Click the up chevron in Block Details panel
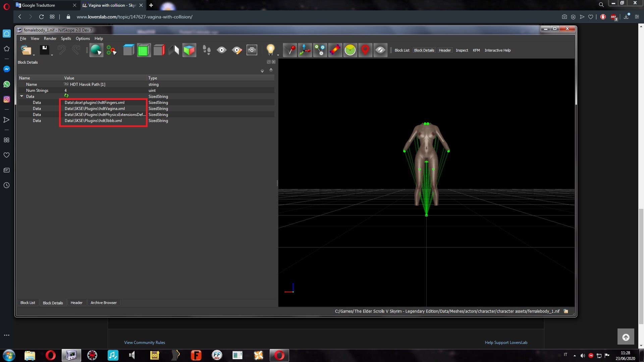Viewport: 644px width, 362px height. (x=271, y=70)
